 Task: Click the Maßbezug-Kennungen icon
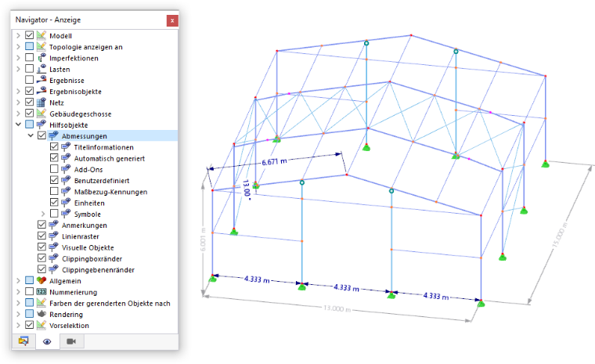[66, 191]
